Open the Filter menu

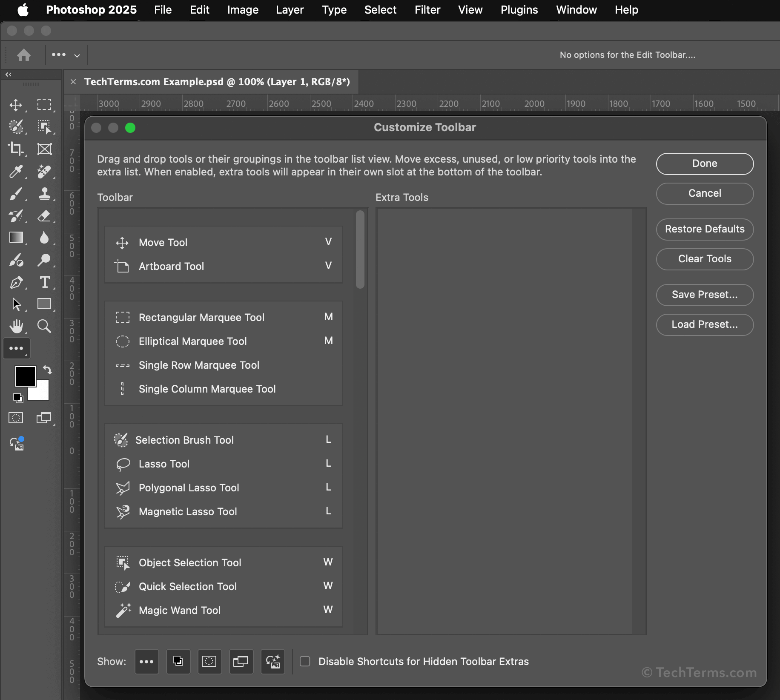pyautogui.click(x=427, y=10)
